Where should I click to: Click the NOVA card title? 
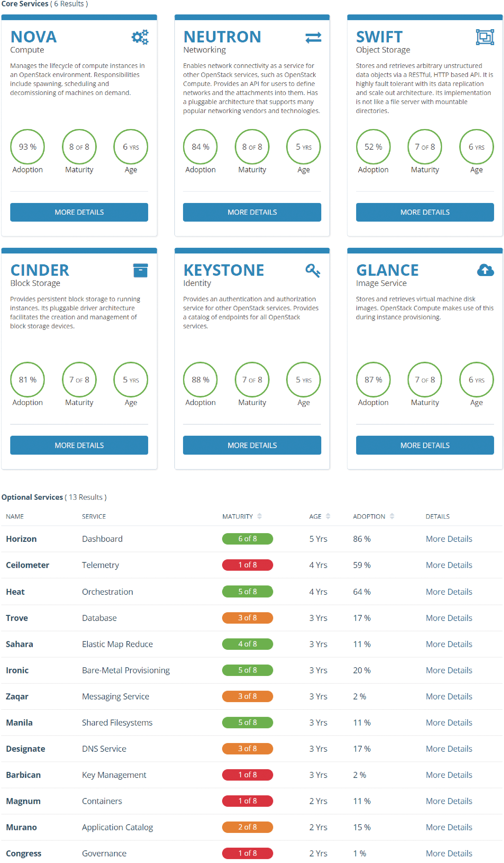point(34,37)
